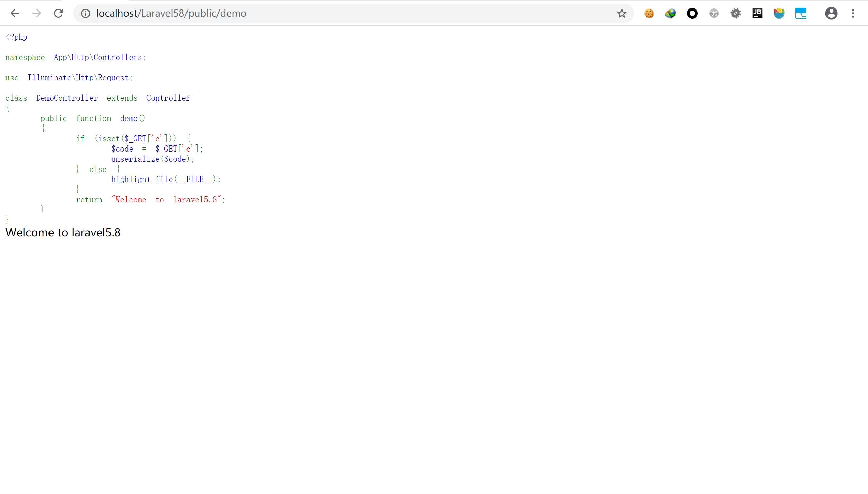View site information icon in address bar

85,13
